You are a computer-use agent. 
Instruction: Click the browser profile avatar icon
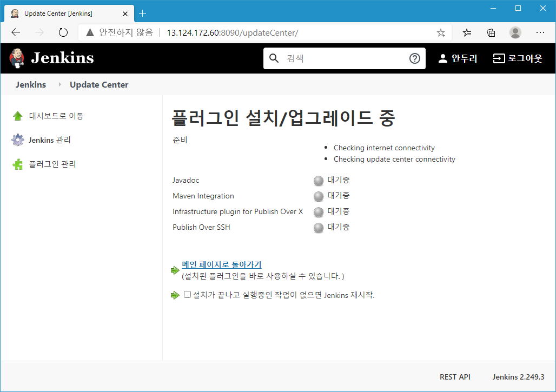pyautogui.click(x=515, y=32)
